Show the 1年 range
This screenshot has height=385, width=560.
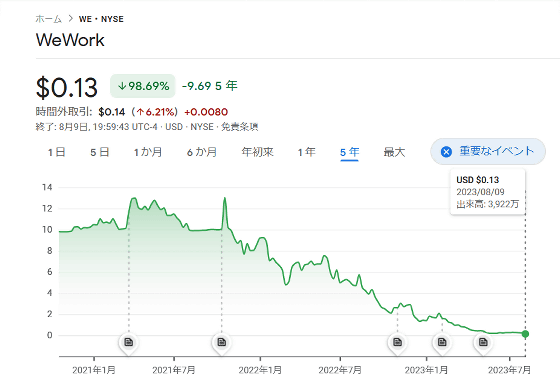[306, 152]
